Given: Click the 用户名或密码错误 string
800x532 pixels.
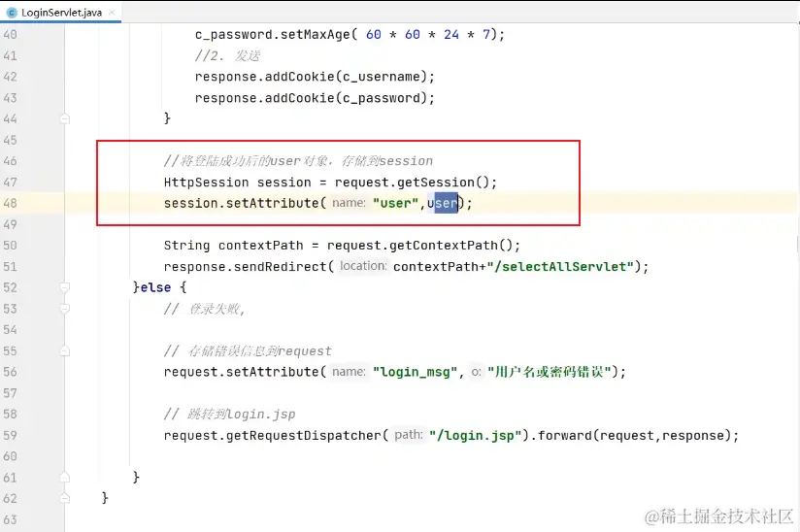Looking at the screenshot, I should click(x=549, y=372).
